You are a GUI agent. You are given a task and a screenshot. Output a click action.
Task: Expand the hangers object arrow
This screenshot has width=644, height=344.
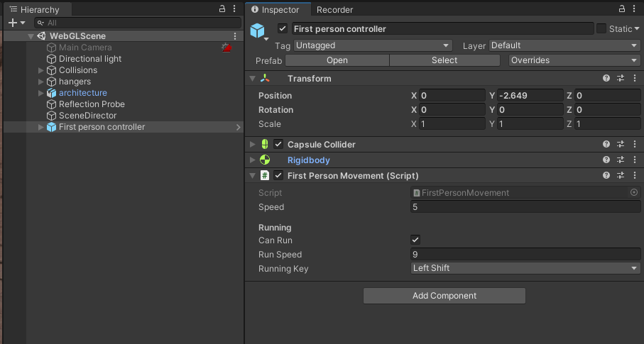tap(40, 82)
